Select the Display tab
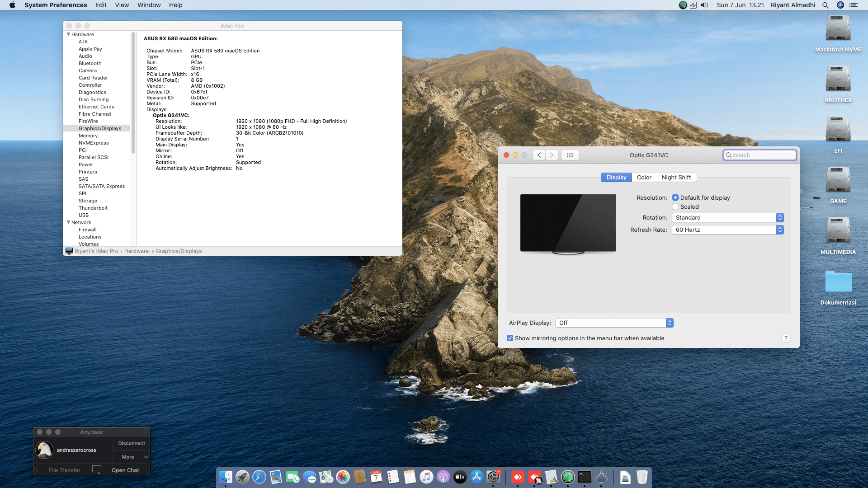 tap(616, 177)
